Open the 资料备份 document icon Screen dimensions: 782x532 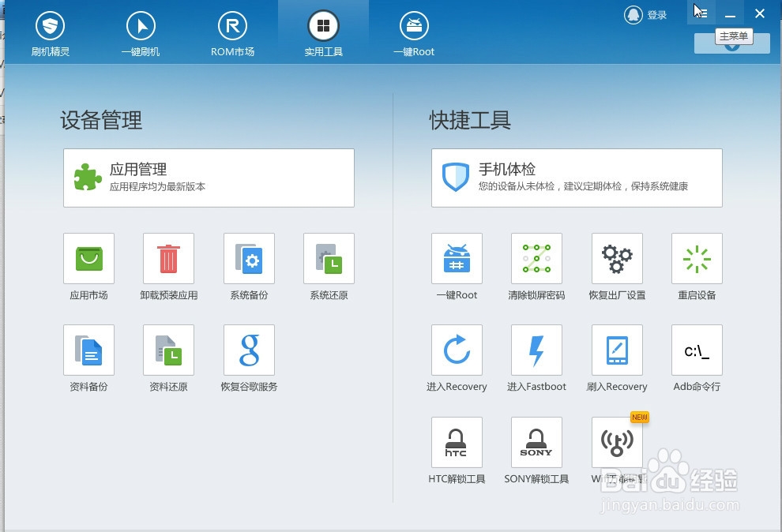pos(88,350)
